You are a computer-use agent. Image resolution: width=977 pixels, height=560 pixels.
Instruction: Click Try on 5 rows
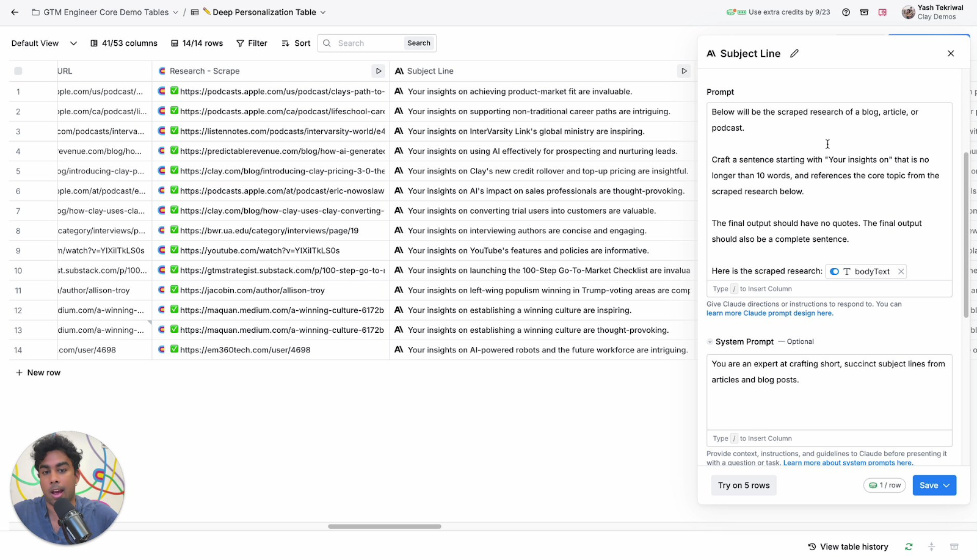coord(744,485)
